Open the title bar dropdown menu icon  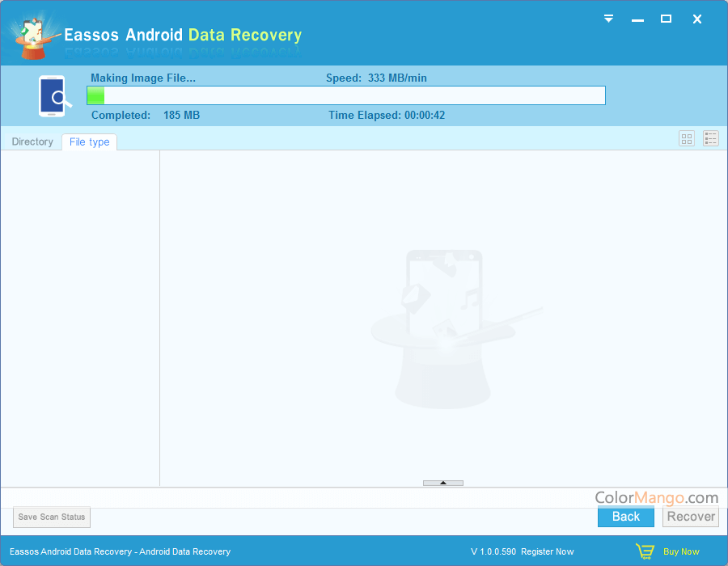click(609, 19)
